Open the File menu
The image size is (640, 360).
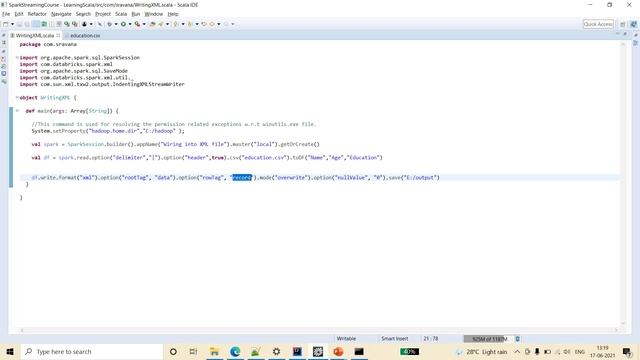coord(6,14)
